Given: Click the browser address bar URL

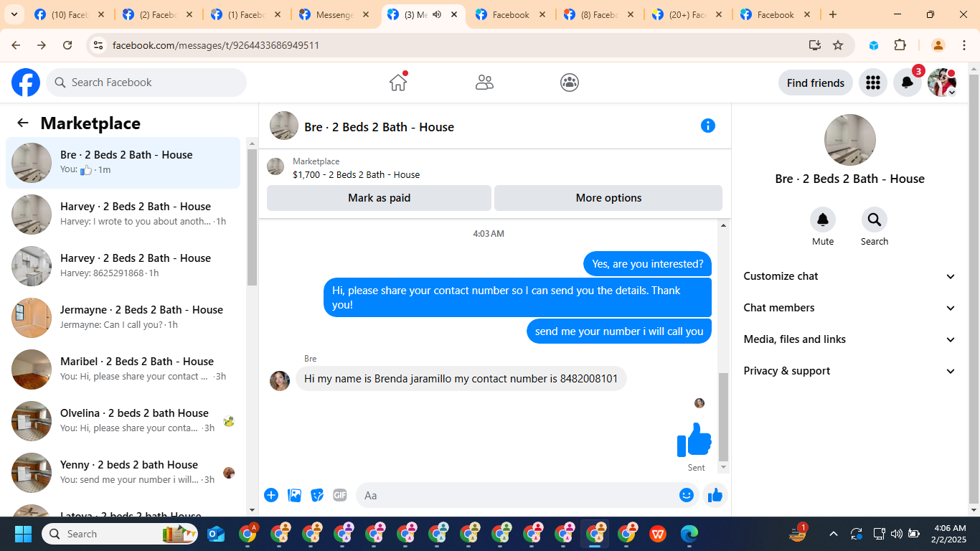Looking at the screenshot, I should pos(216,45).
